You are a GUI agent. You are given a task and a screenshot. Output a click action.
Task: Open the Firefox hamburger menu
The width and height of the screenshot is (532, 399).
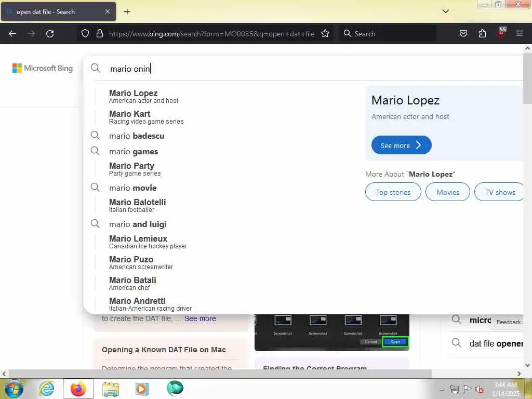pos(520,34)
